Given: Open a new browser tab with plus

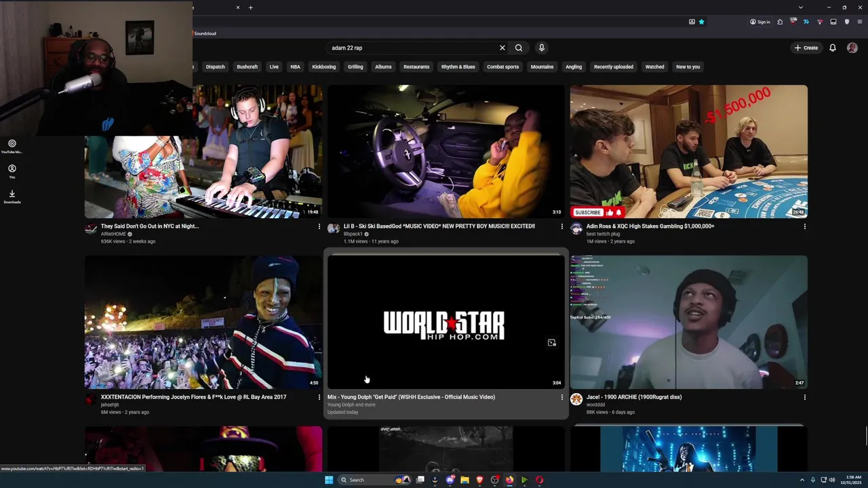Looking at the screenshot, I should point(250,7).
